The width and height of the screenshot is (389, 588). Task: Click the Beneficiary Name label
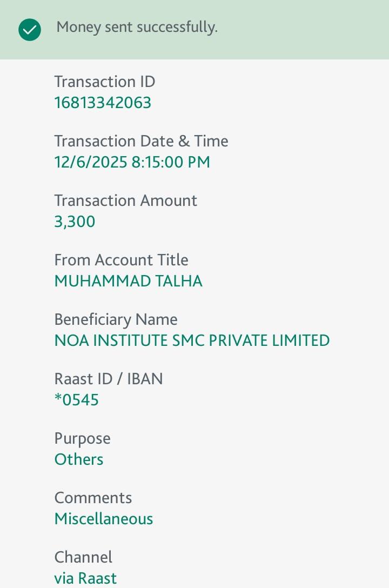(x=116, y=319)
